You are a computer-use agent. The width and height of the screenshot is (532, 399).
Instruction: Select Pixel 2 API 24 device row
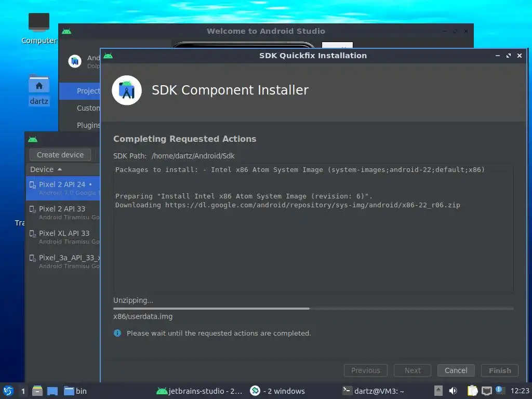[63, 188]
